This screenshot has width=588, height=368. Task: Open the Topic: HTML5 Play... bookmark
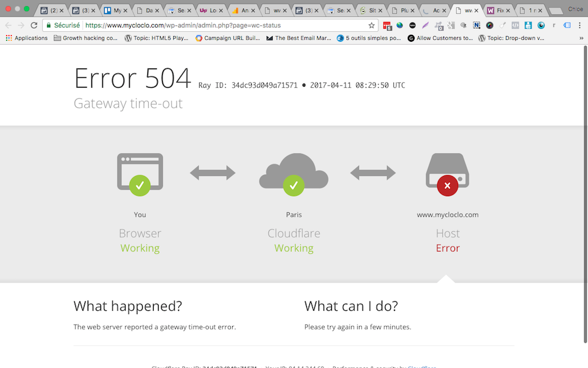(157, 38)
